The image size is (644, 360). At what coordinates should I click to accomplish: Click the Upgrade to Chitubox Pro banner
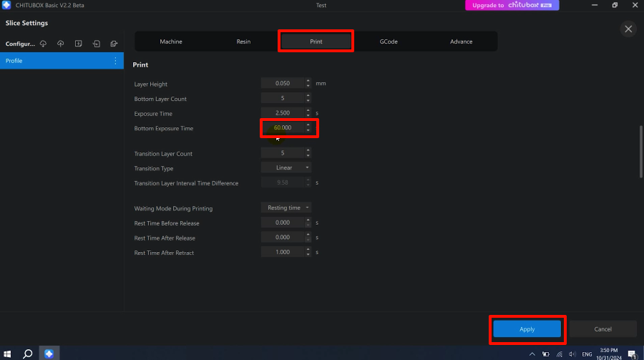[512, 5]
